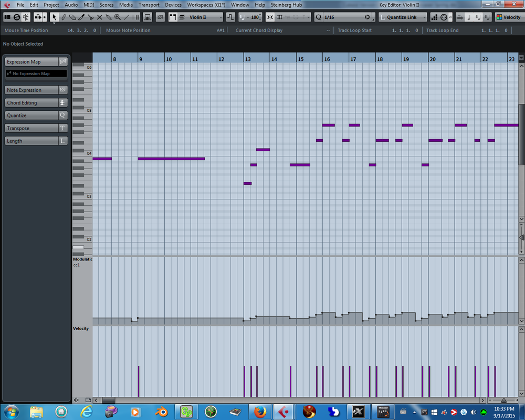Toggle Show Part Borders button
Image resolution: width=525 pixels, height=420 pixels.
[x=173, y=17]
